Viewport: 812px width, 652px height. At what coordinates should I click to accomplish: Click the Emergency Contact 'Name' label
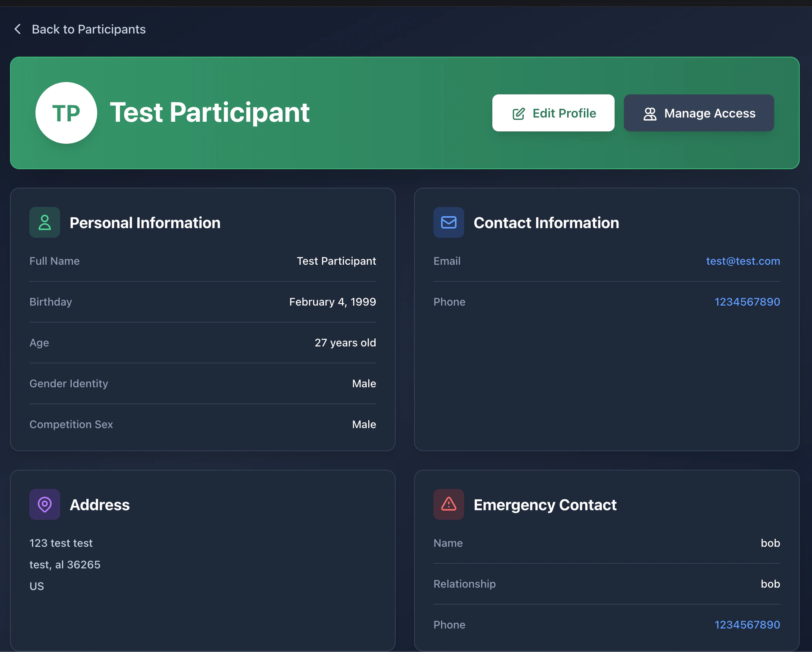[x=448, y=543]
